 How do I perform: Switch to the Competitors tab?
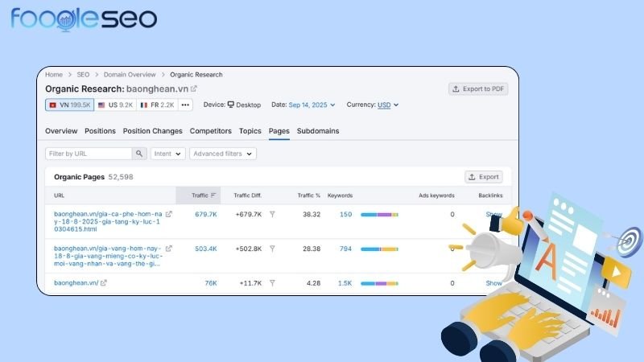point(210,131)
